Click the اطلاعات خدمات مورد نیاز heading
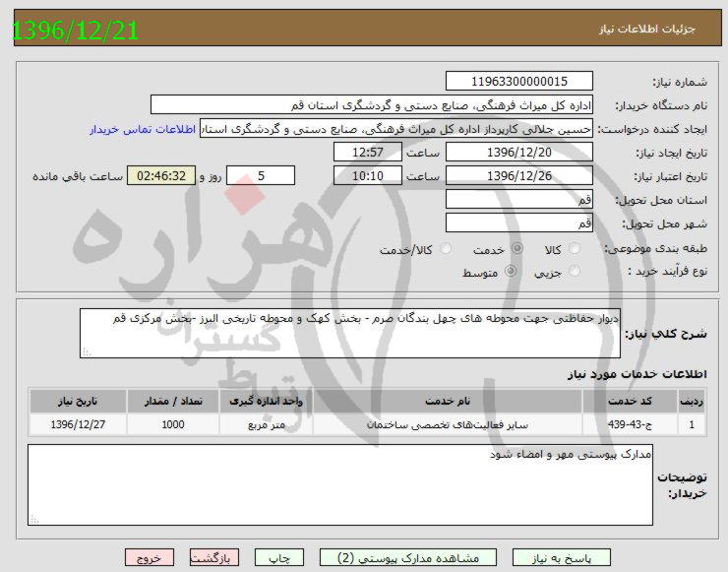This screenshot has width=728, height=572. pyautogui.click(x=637, y=374)
